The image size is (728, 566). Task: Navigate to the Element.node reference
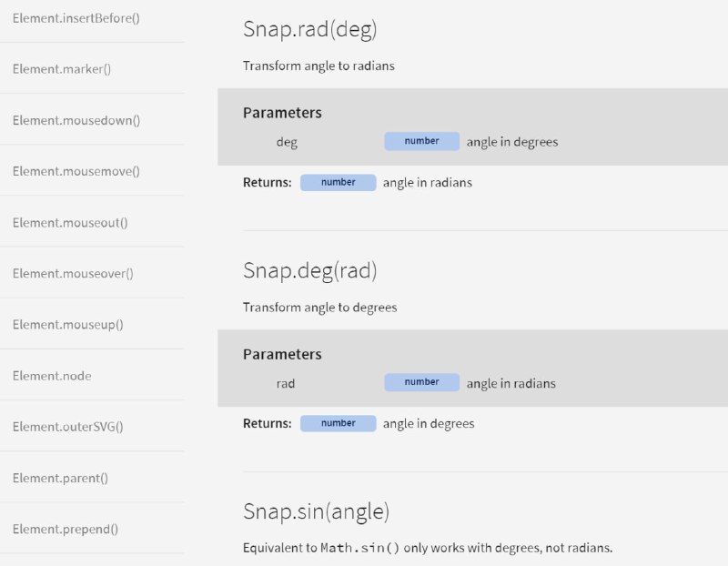(52, 376)
